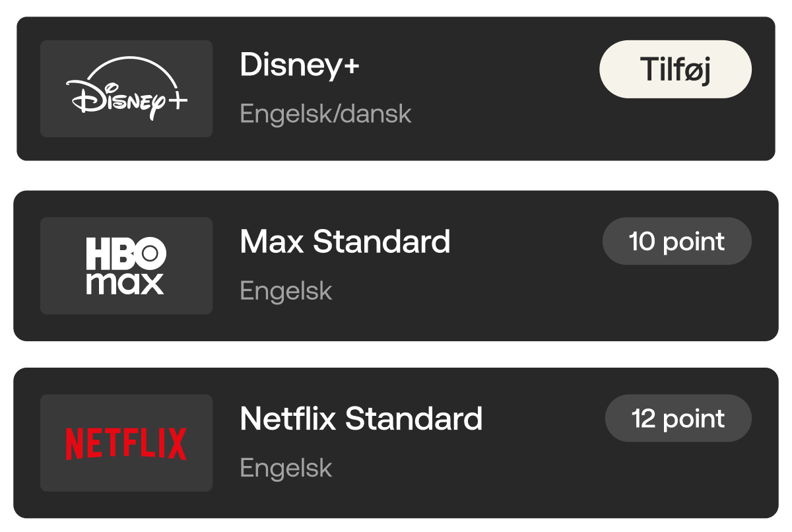The height and width of the screenshot is (532, 792).
Task: Select the Netflix logo thumbnail tile
Action: pos(126,443)
